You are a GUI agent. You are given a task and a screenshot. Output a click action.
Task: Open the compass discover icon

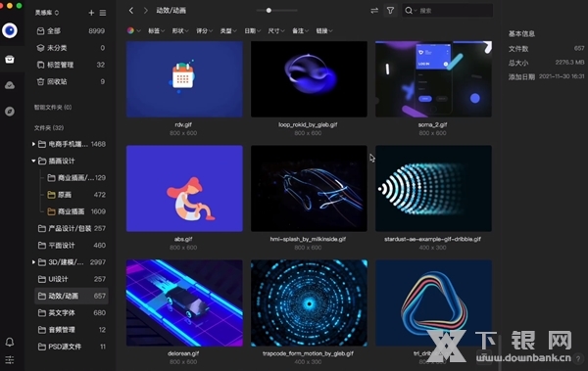(10, 112)
